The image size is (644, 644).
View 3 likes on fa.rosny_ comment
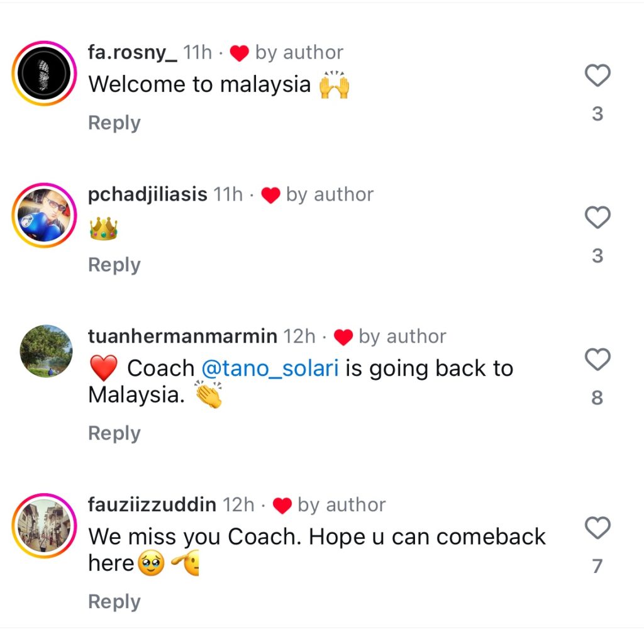pyautogui.click(x=597, y=114)
